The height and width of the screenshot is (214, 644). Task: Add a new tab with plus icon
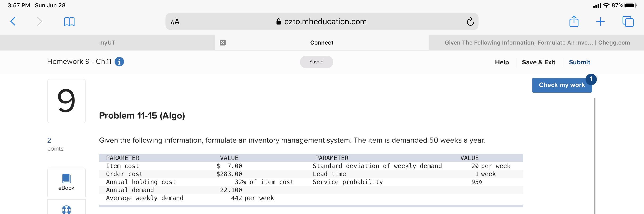[x=600, y=21]
